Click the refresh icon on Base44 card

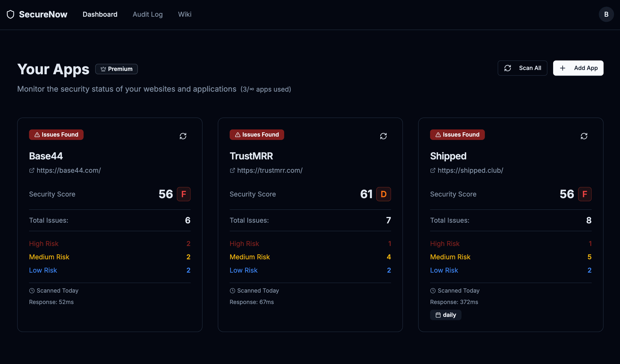click(x=183, y=136)
